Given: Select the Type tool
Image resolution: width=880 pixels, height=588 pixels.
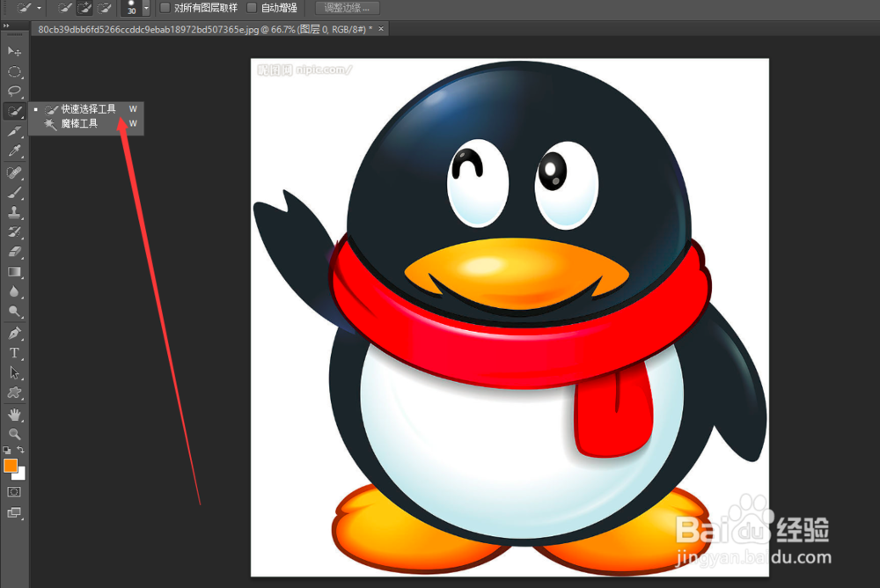Looking at the screenshot, I should point(14,353).
